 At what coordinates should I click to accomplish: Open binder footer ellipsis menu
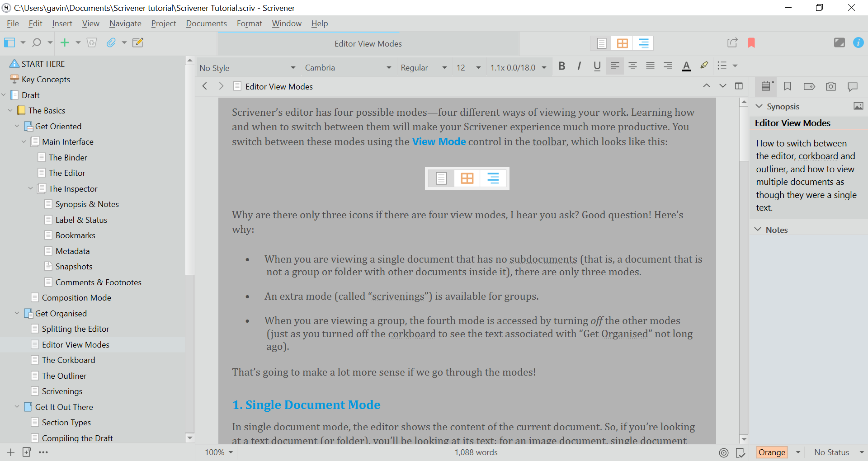tap(43, 452)
